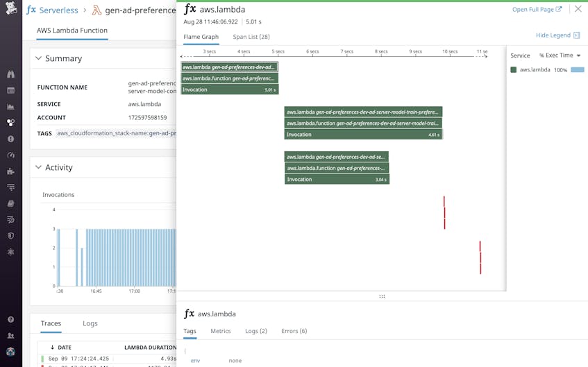Select the AWS Lambda Function tab

coord(72,31)
